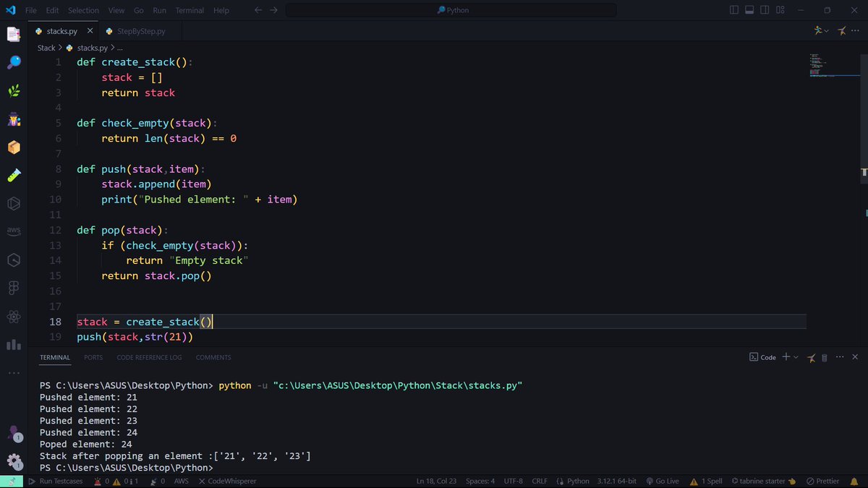868x488 pixels.
Task: Kill terminal with trash icon
Action: tap(825, 357)
